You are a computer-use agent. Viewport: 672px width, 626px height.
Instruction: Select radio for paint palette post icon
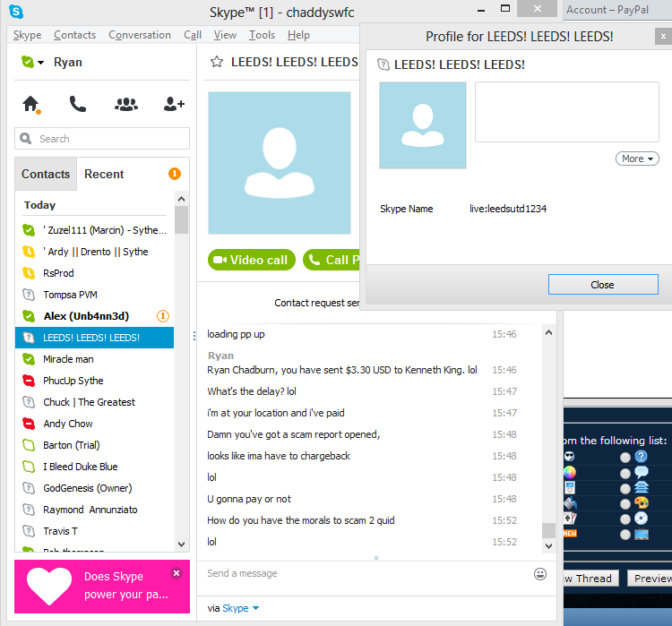pyautogui.click(x=625, y=504)
